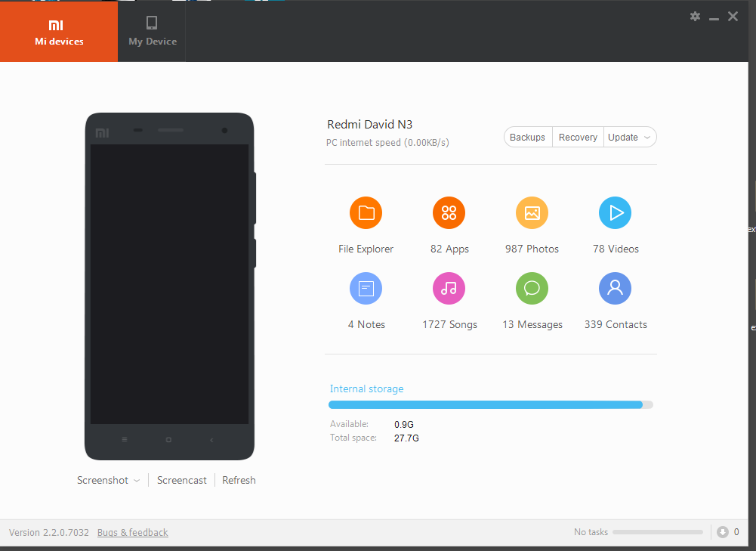This screenshot has width=756, height=551.
Task: Expand the Update dropdown arrow
Action: coord(647,138)
